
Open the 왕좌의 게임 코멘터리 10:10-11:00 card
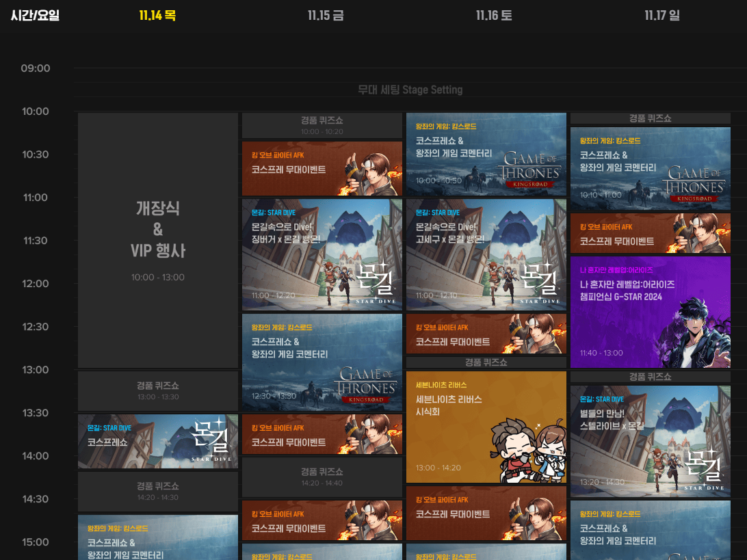coord(651,169)
